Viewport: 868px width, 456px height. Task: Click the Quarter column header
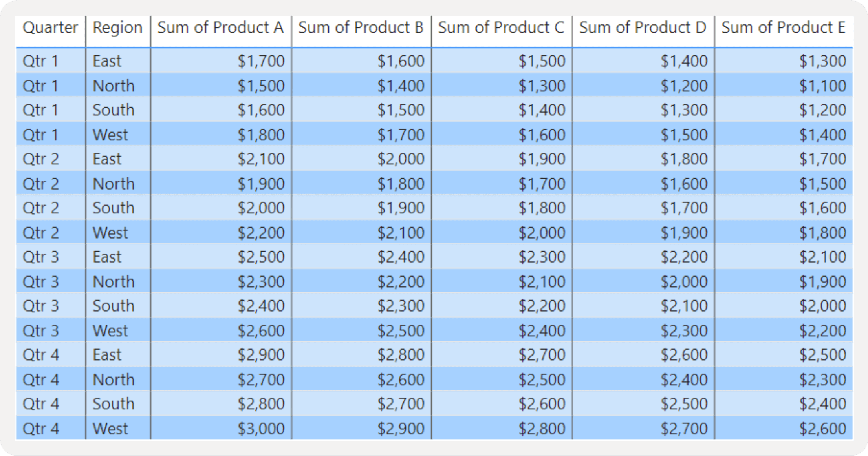click(50, 27)
